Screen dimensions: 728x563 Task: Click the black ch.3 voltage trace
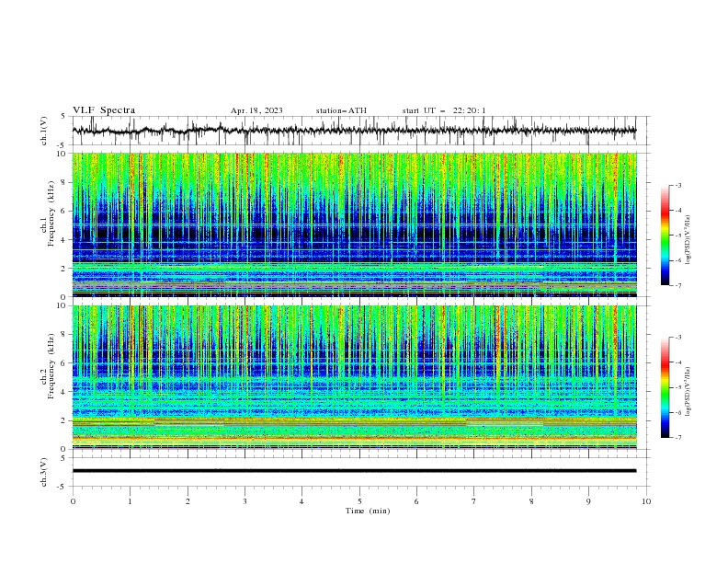tap(354, 471)
